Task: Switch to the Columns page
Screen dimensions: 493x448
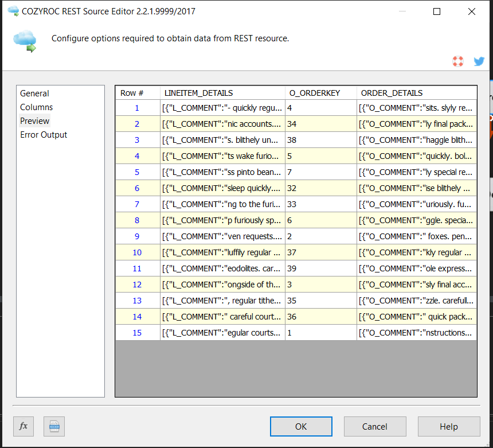Action: pos(37,107)
